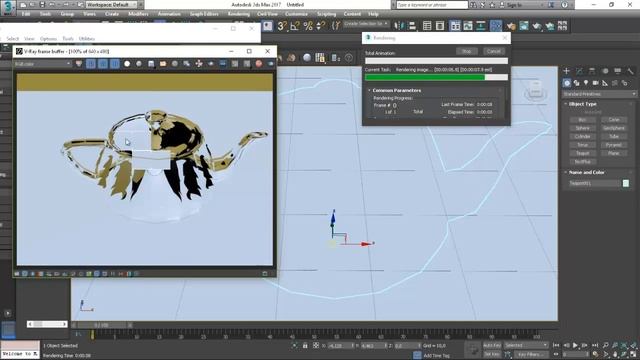The image size is (640, 360).
Task: Switch to Utilities wrench panel tab
Action: [x=630, y=71]
